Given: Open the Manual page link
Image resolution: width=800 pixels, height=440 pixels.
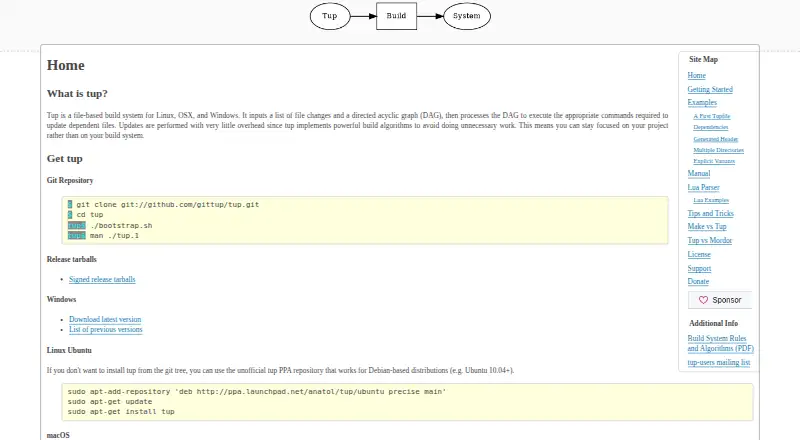Looking at the screenshot, I should (x=698, y=174).
